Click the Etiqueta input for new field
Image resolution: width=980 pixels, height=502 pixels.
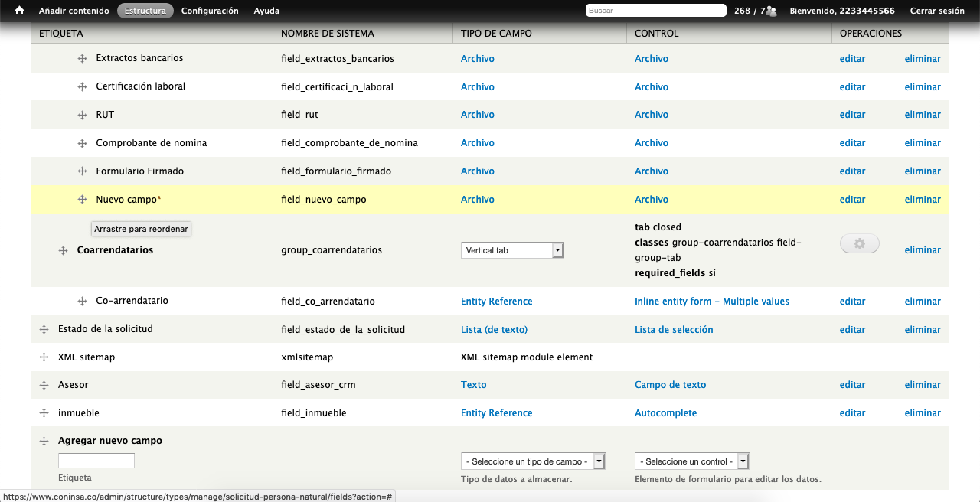(96, 461)
